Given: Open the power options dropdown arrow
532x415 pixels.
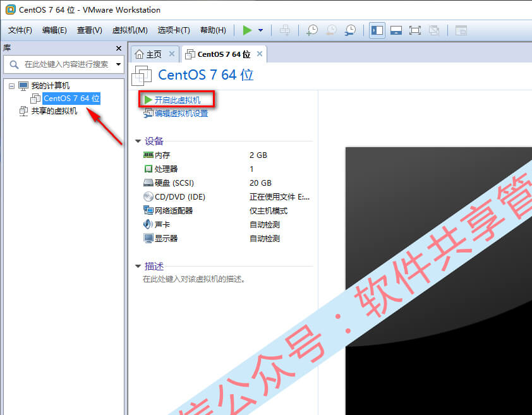Looking at the screenshot, I should 260,30.
